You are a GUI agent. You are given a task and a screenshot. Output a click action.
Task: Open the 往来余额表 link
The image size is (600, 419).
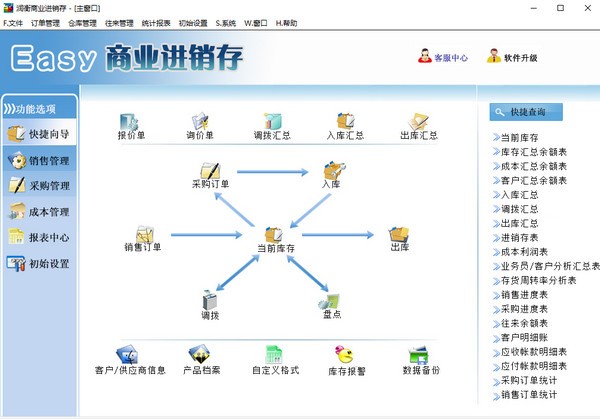(x=520, y=323)
